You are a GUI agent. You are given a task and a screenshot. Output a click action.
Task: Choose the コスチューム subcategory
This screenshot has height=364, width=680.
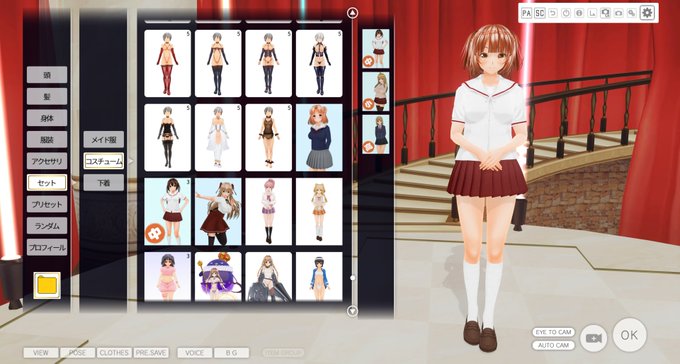tap(104, 161)
